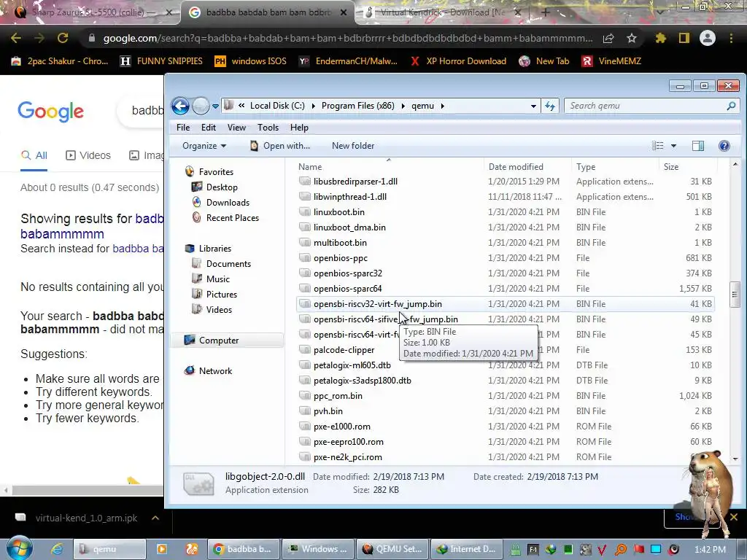Open the Tools menu in Explorer
The width and height of the screenshot is (747, 560).
pos(268,128)
